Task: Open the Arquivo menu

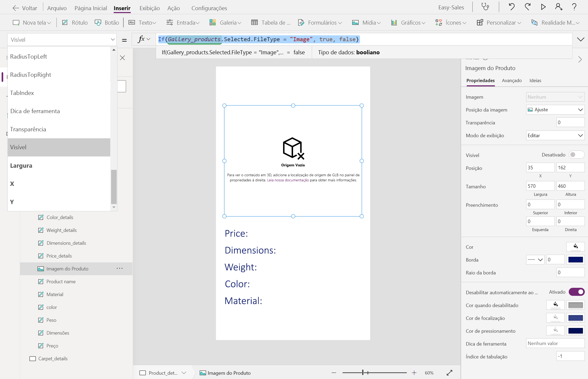Action: (x=57, y=8)
